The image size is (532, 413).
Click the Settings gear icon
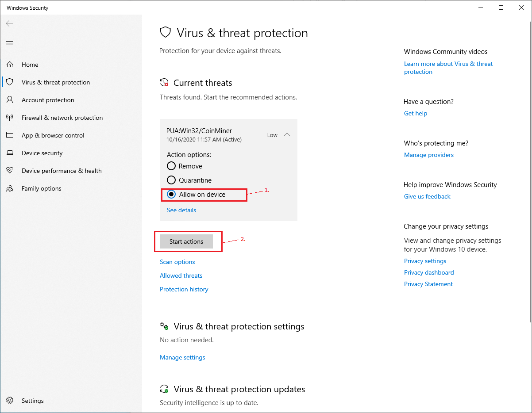tap(10, 401)
